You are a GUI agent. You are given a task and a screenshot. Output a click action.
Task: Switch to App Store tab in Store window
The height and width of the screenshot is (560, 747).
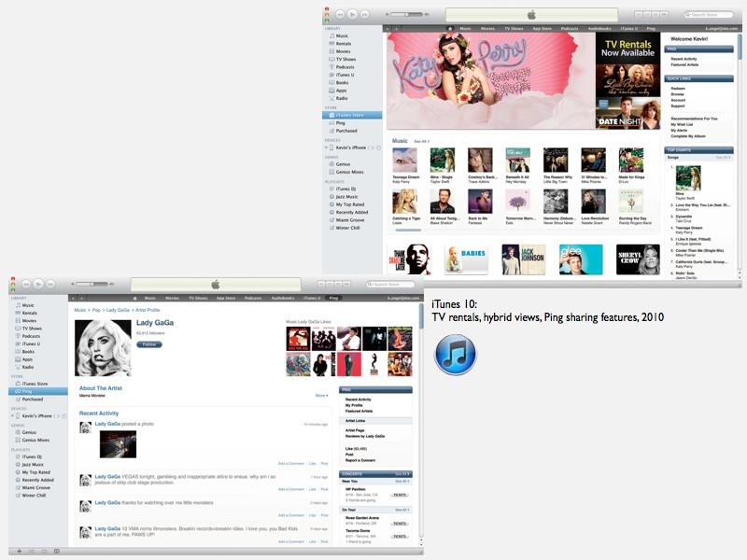pyautogui.click(x=542, y=29)
